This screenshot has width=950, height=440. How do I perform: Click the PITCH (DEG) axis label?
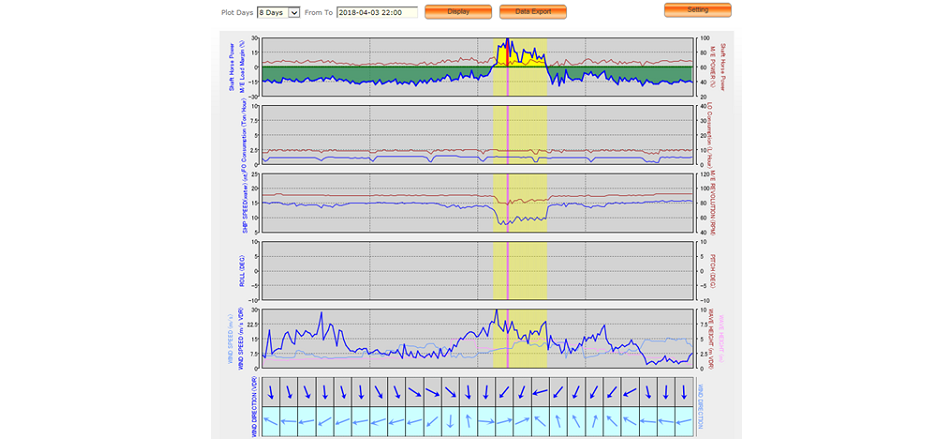[x=709, y=270]
